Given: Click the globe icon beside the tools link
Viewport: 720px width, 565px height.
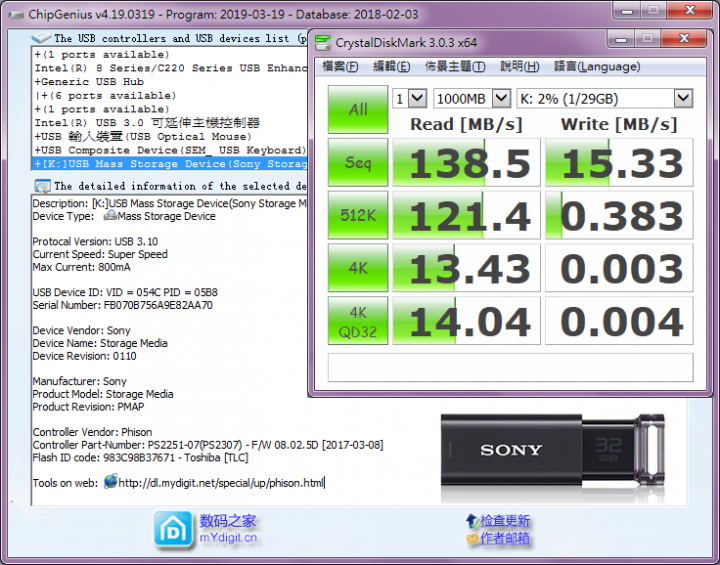Looking at the screenshot, I should point(111,481).
